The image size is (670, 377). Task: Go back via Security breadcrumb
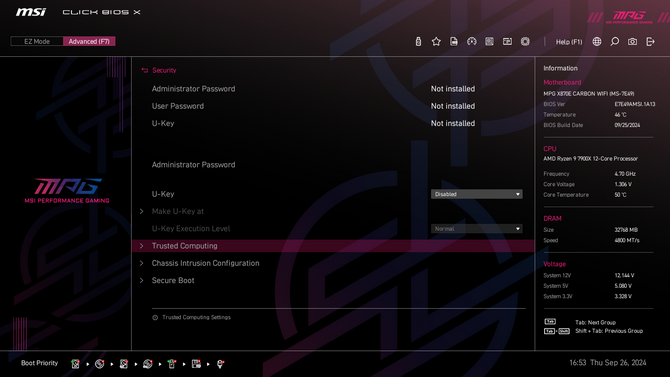pos(164,71)
